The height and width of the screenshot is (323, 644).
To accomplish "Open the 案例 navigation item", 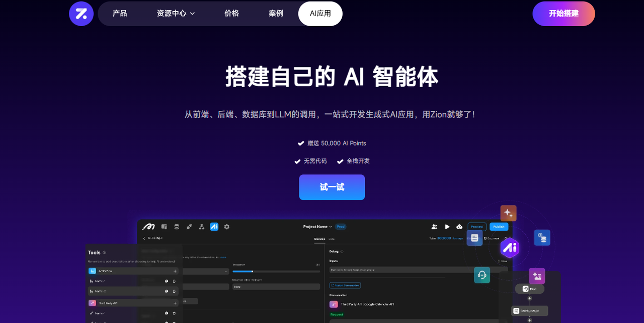I will 276,14.
